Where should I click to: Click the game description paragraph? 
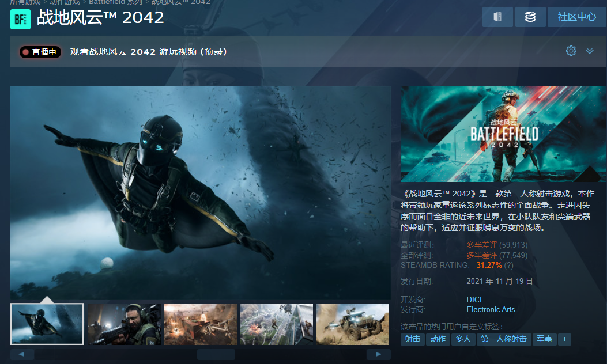tap(497, 210)
